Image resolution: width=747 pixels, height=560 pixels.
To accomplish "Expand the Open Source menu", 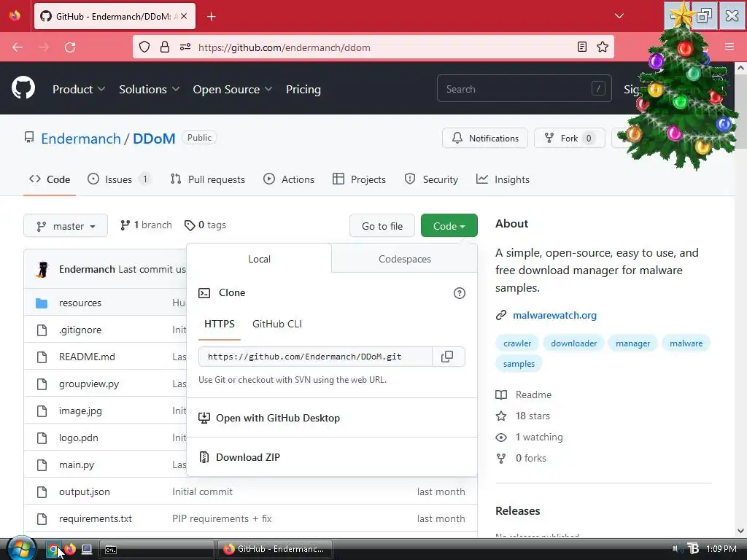I will 233,89.
